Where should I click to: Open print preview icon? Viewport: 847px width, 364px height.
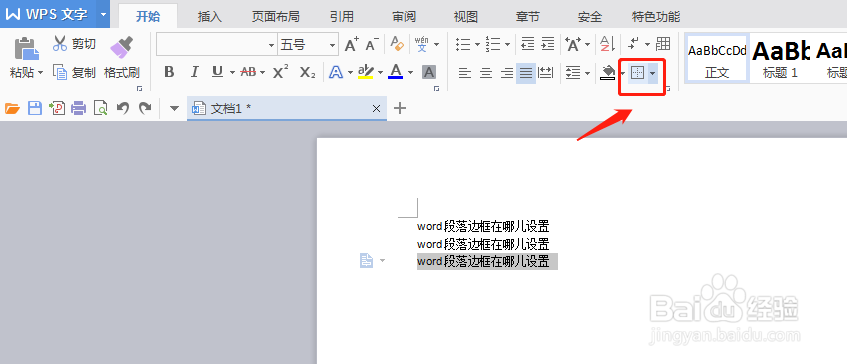[100, 109]
